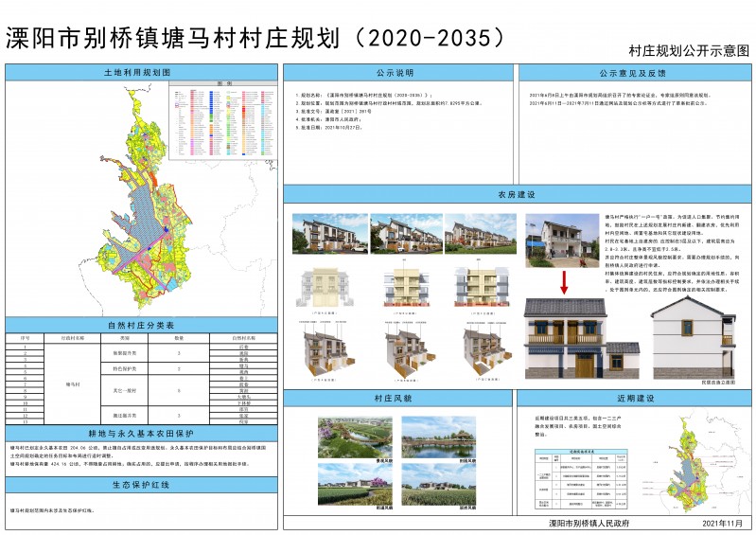Click the 特色保护类 category cell

tap(124, 368)
